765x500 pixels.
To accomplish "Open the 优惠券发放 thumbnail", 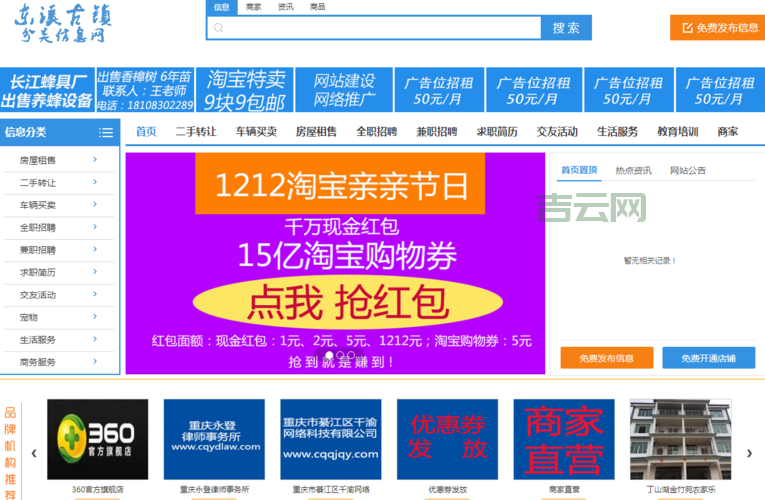I will coord(447,439).
